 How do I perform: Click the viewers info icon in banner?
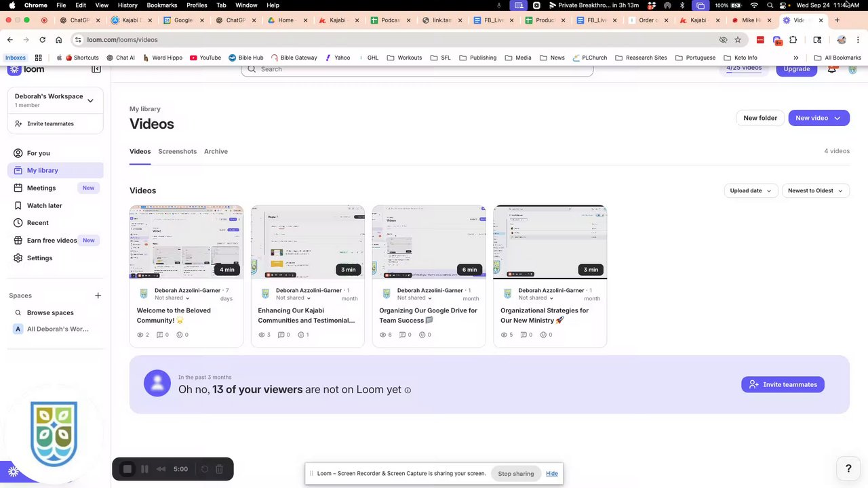[408, 390]
